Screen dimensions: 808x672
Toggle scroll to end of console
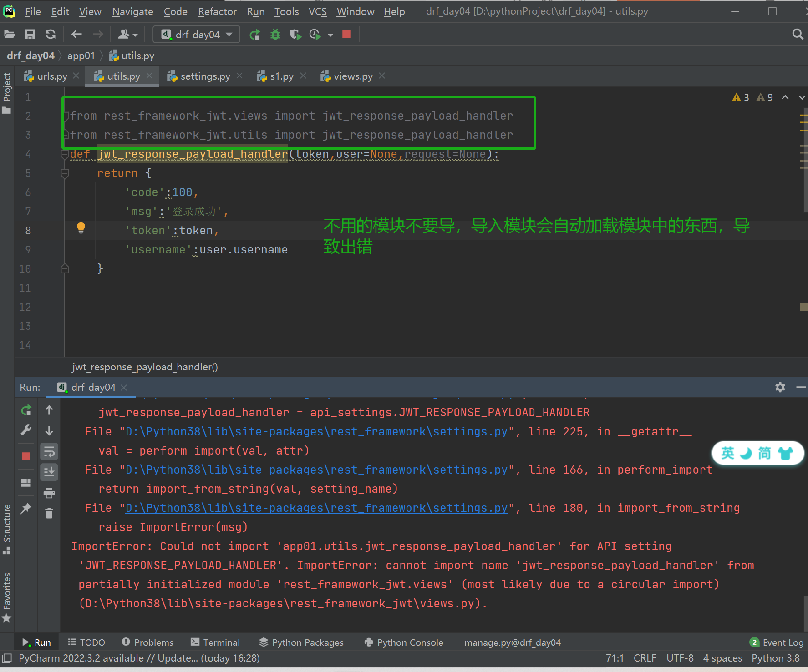click(49, 472)
